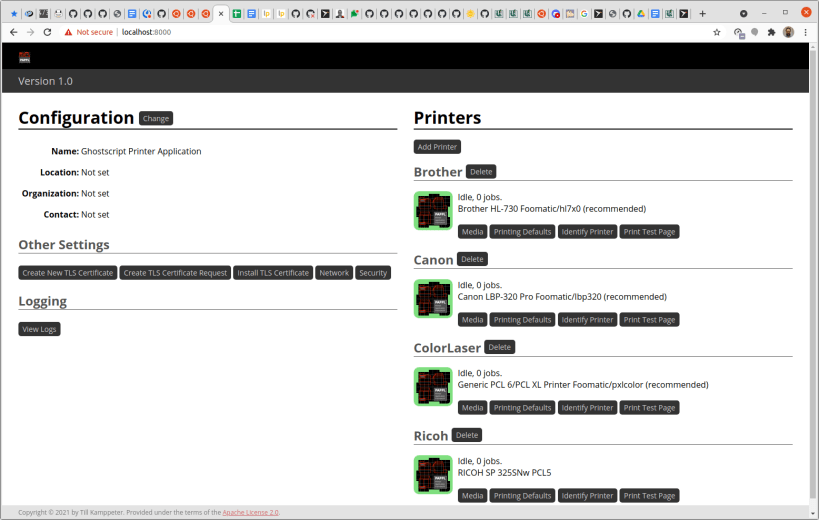Screen dimensions: 819x520
Task: Click Identify Printer for Ricoh
Action: tap(587, 495)
